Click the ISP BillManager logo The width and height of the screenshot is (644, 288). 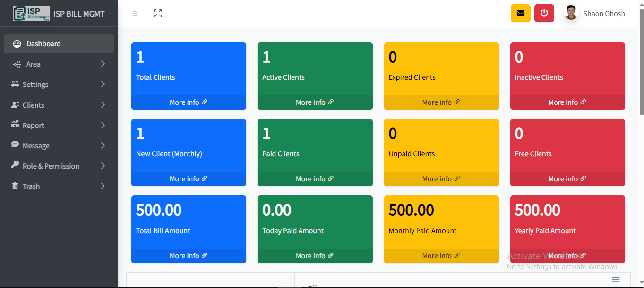click(x=31, y=13)
